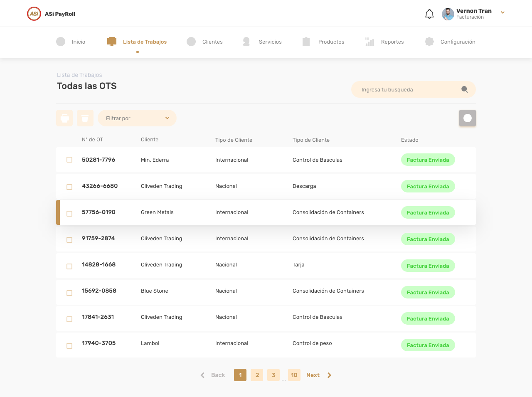
Task: Click the Next pagination link
Action: 313,375
